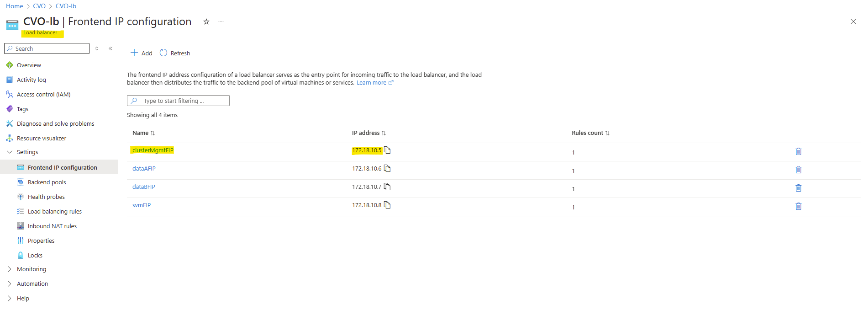
Task: Open Backend pools in the sidebar
Action: click(47, 182)
